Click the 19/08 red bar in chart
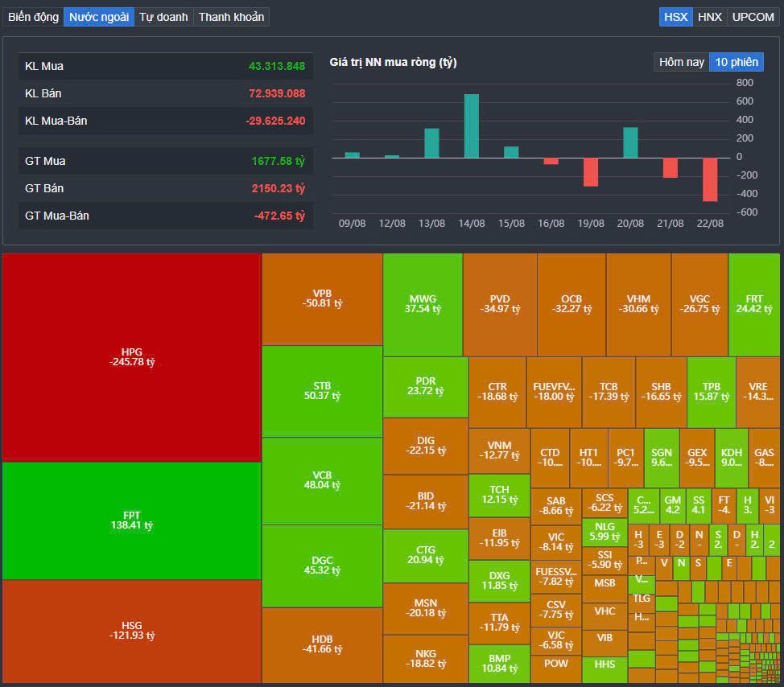Screen dimensions: 784x687 point(591,172)
